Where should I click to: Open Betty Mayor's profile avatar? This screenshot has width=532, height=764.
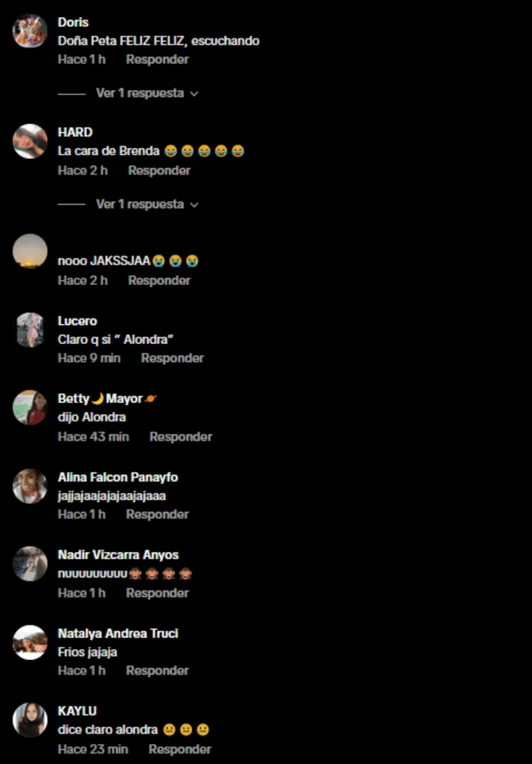coord(29,408)
